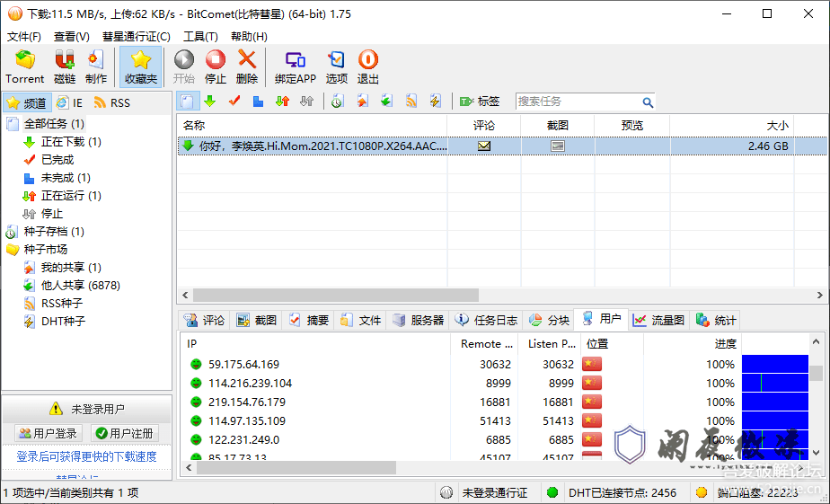Switch to the 流量图 tab
Screen dimensions: 830x504
(658, 320)
